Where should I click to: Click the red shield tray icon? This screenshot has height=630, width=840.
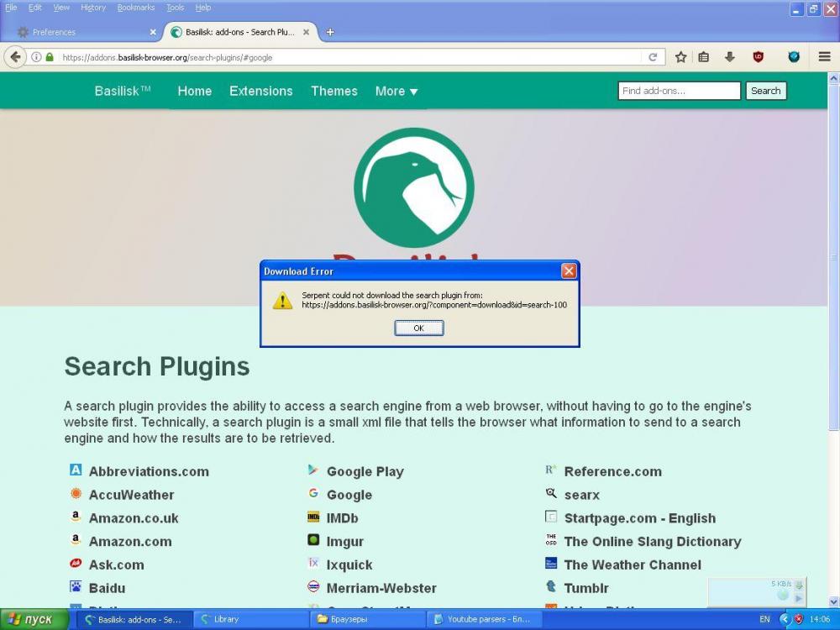tap(798, 619)
